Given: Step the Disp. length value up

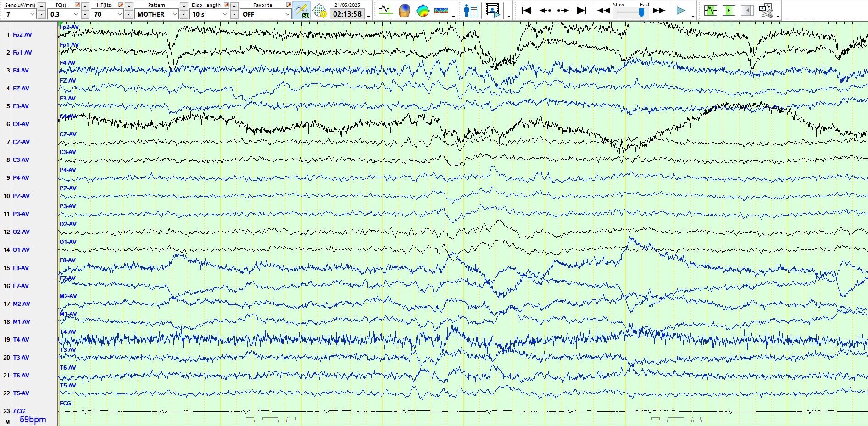Looking at the screenshot, I should (234, 6).
